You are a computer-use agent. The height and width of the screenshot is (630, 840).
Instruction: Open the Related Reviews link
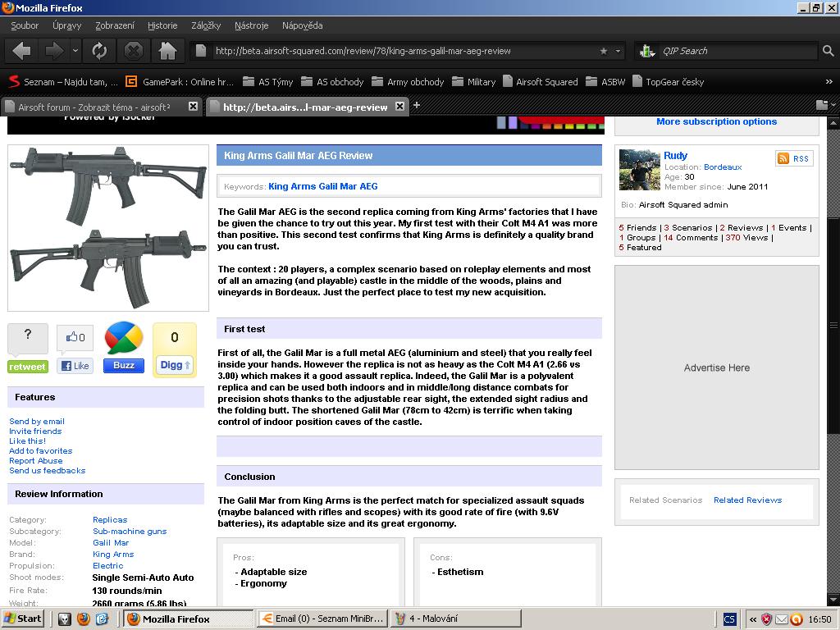(x=747, y=500)
